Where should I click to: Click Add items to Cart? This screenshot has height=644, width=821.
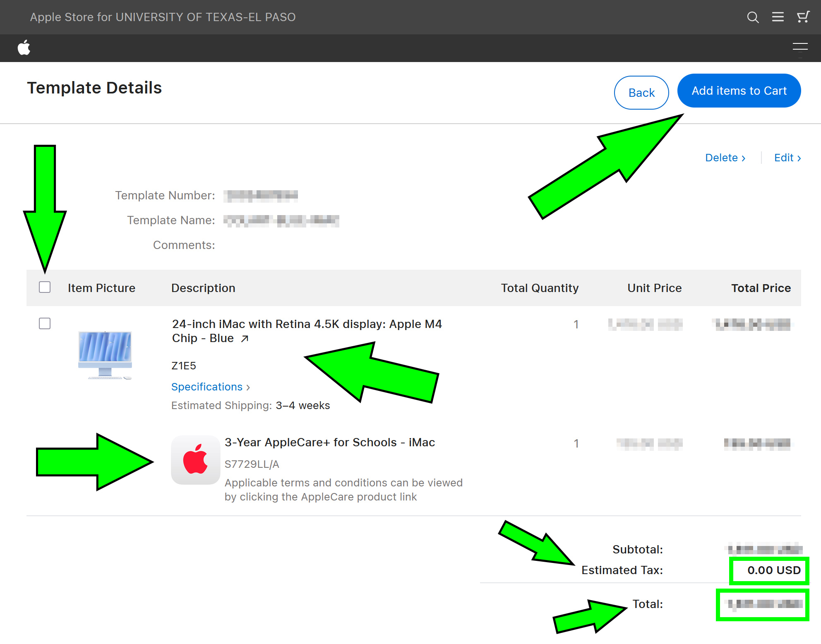(739, 91)
